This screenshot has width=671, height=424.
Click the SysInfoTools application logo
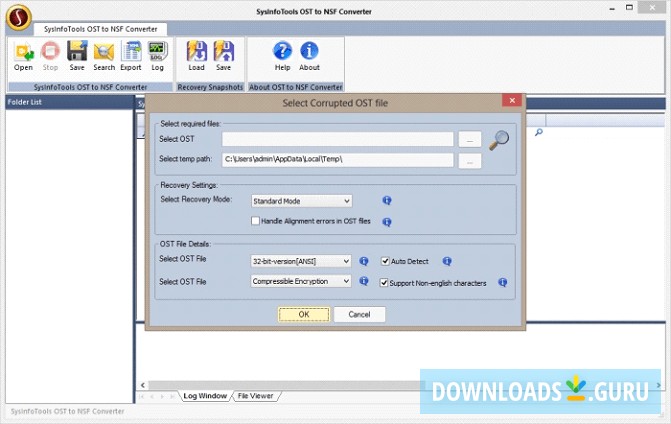19,18
